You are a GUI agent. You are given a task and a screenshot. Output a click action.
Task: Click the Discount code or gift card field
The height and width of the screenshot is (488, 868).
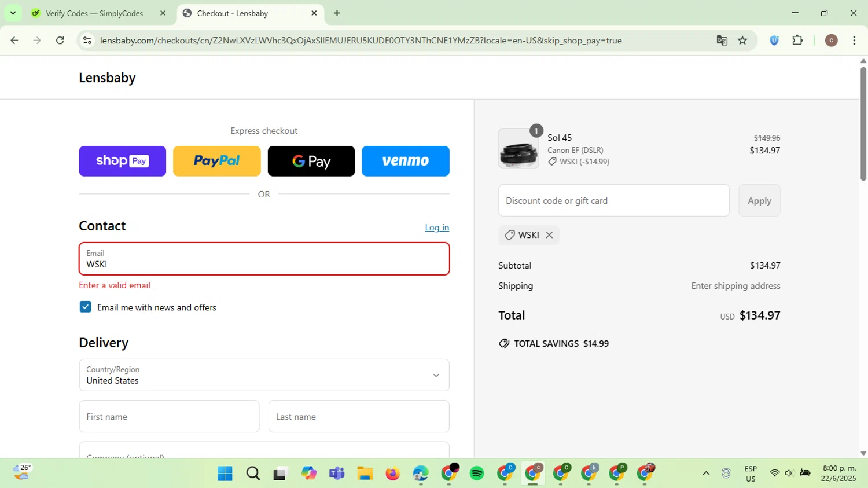[x=614, y=200]
